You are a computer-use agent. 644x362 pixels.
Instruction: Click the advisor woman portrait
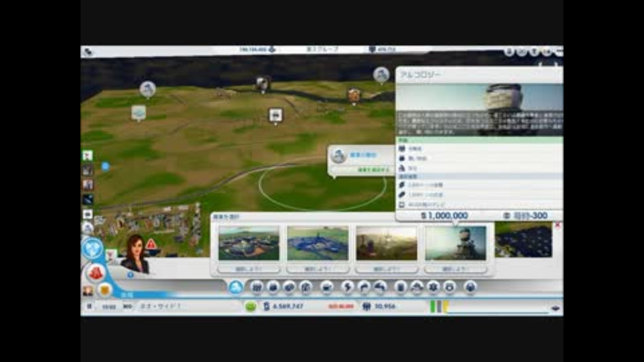click(136, 253)
